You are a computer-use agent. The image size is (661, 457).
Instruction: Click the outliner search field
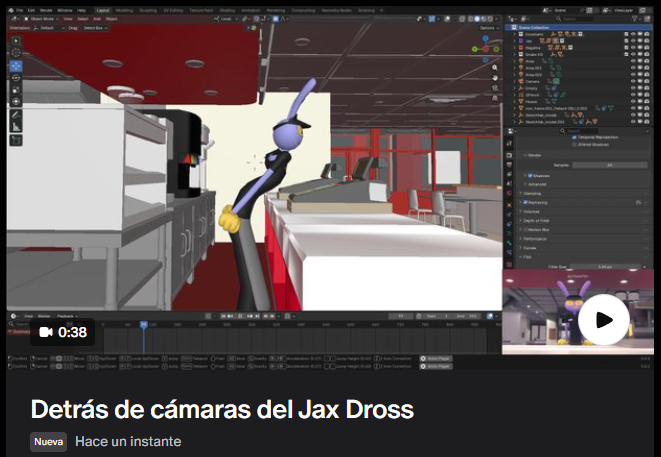point(575,19)
